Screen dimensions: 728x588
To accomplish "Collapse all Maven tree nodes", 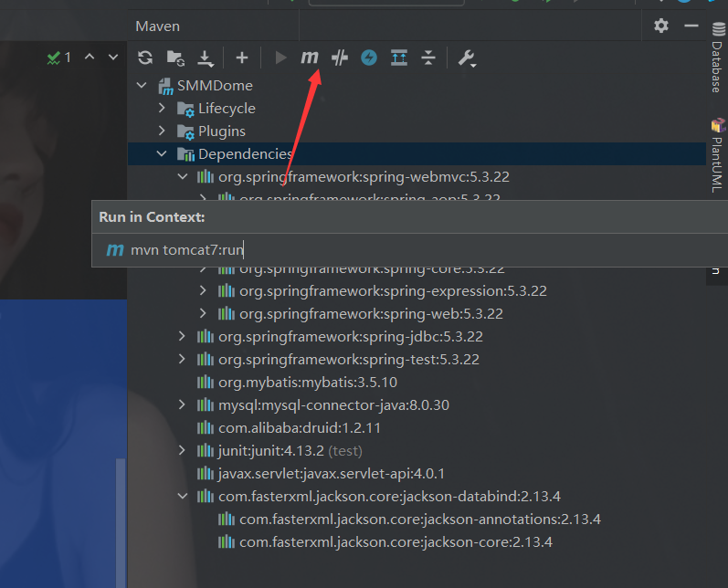I will click(428, 58).
